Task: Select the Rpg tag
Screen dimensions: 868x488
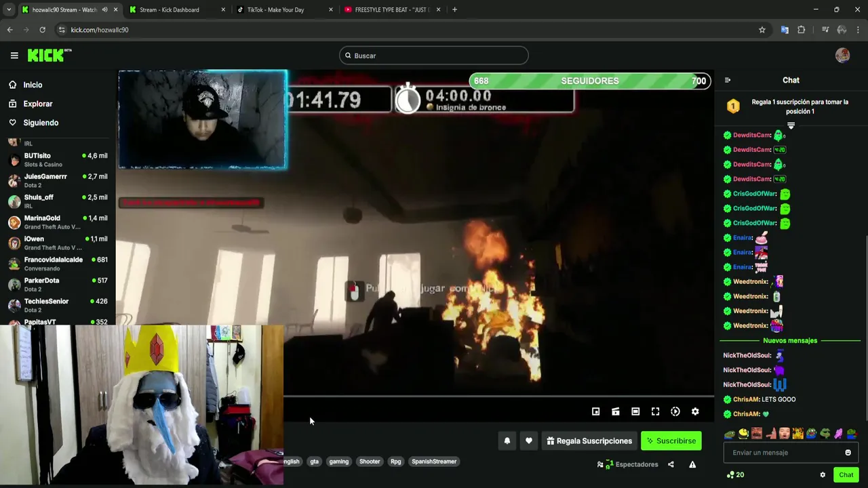Action: [x=396, y=462]
